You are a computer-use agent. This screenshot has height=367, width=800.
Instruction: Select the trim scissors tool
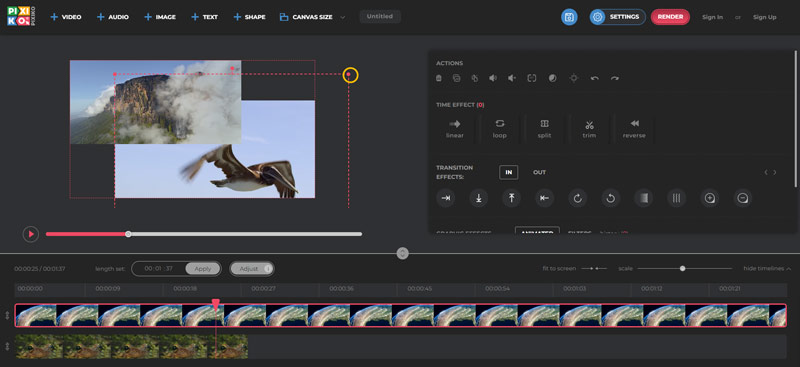pyautogui.click(x=589, y=129)
